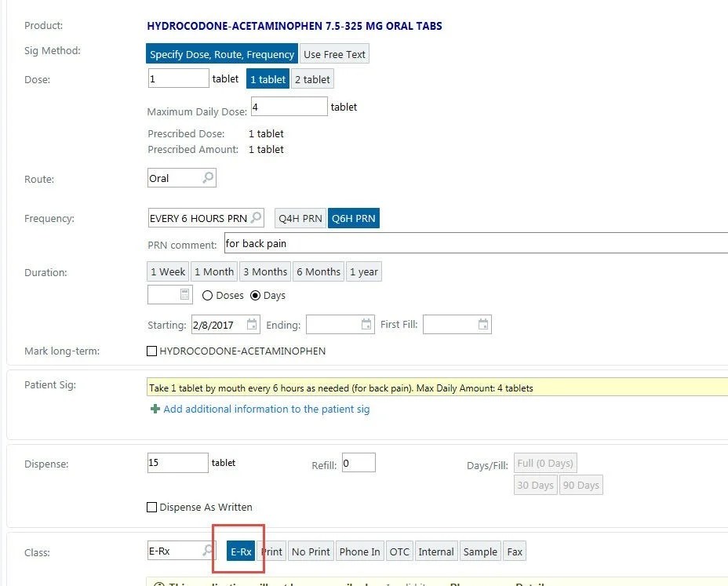Enable Dispense As Written checkbox

click(151, 507)
